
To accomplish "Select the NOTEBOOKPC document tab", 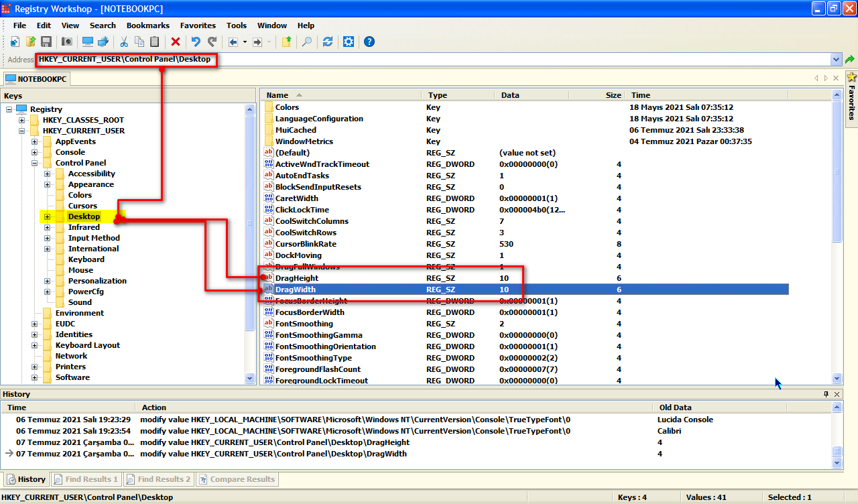I will pyautogui.click(x=36, y=79).
